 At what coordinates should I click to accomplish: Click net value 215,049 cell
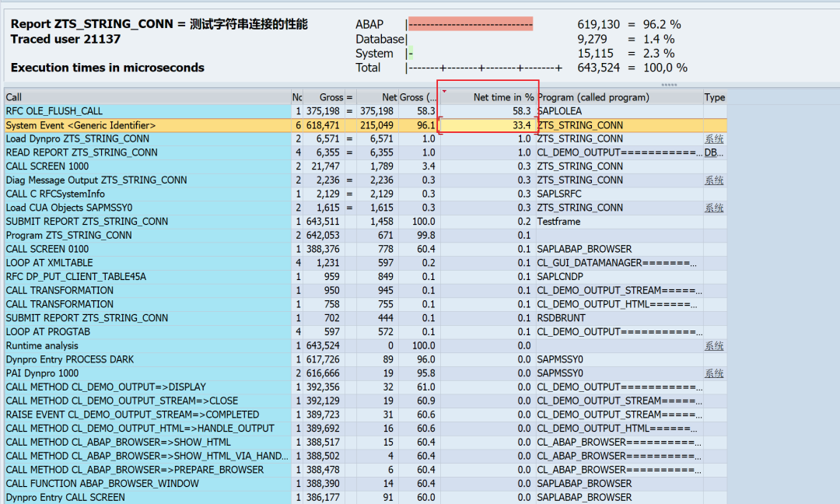376,125
